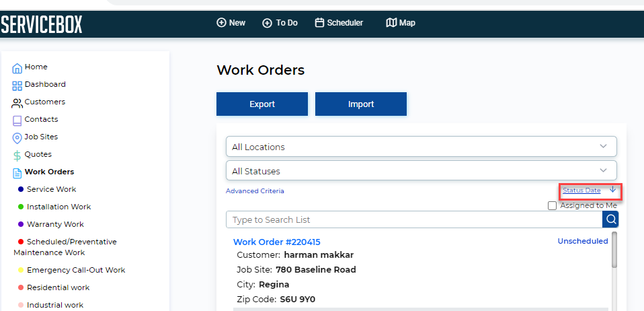This screenshot has width=644, height=311.
Task: Click the Job Sites pin icon
Action: [x=17, y=138]
